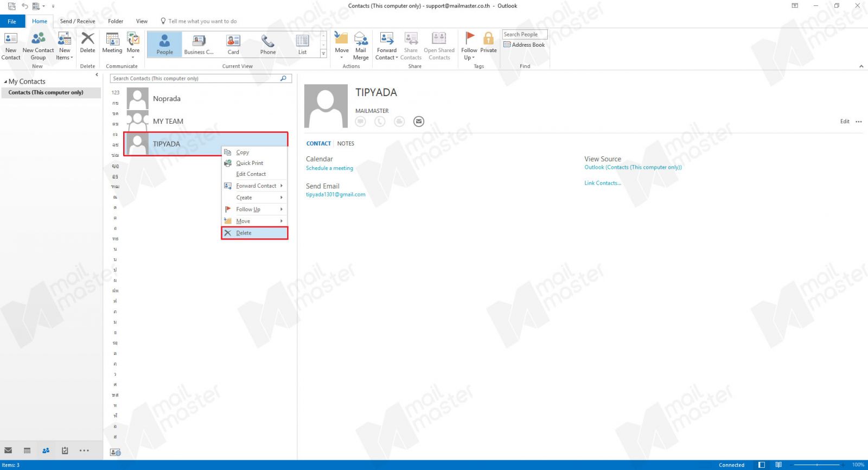Choose Delete from context menu
868x470 pixels.
click(254, 233)
